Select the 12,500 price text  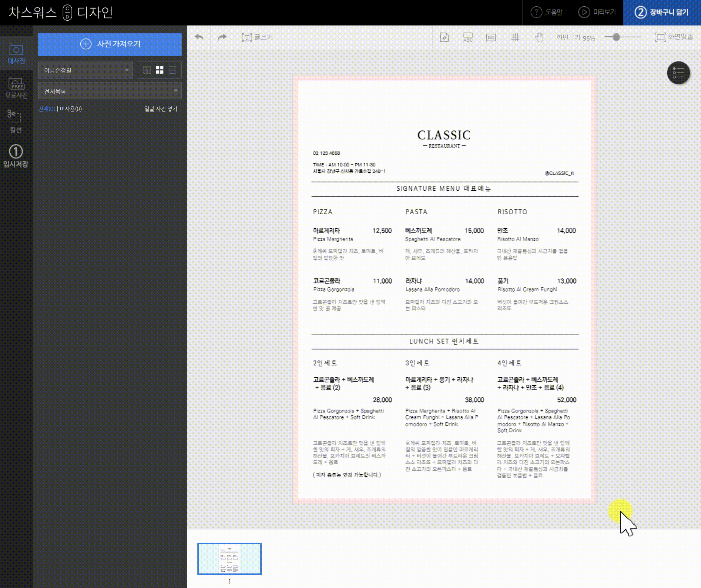pyautogui.click(x=382, y=231)
